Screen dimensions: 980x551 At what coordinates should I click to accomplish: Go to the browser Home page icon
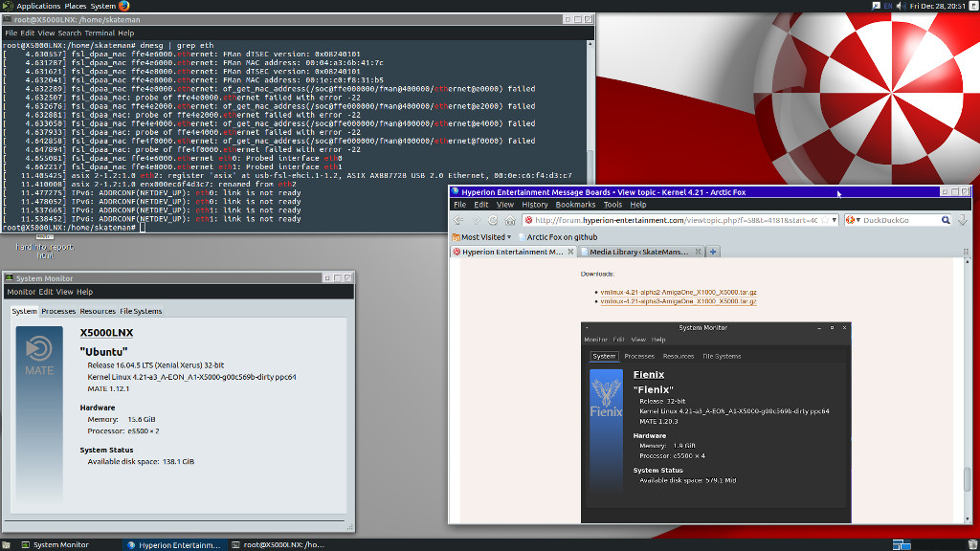510,220
